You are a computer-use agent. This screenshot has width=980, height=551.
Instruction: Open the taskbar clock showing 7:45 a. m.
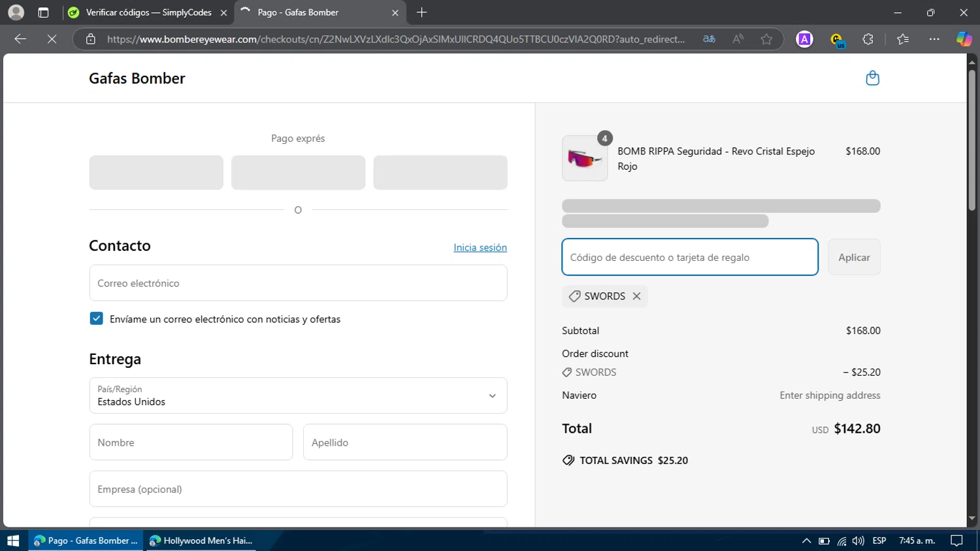(917, 541)
